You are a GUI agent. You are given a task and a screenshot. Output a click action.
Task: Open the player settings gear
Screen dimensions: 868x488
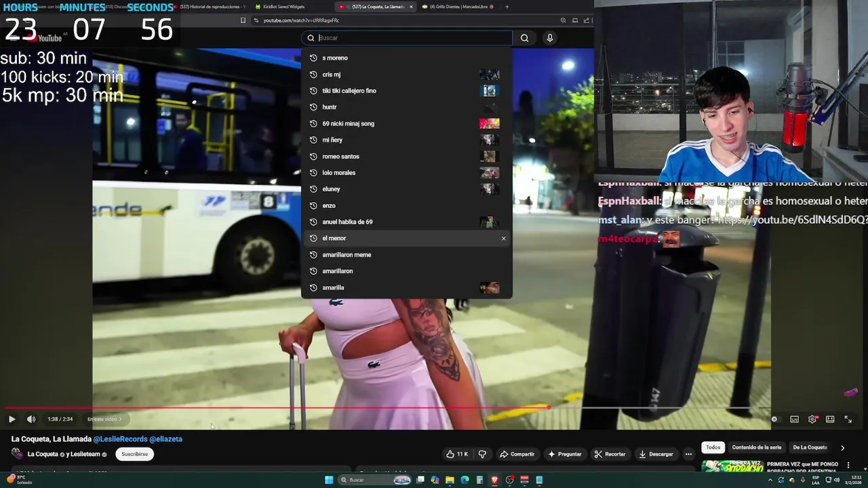tap(812, 419)
